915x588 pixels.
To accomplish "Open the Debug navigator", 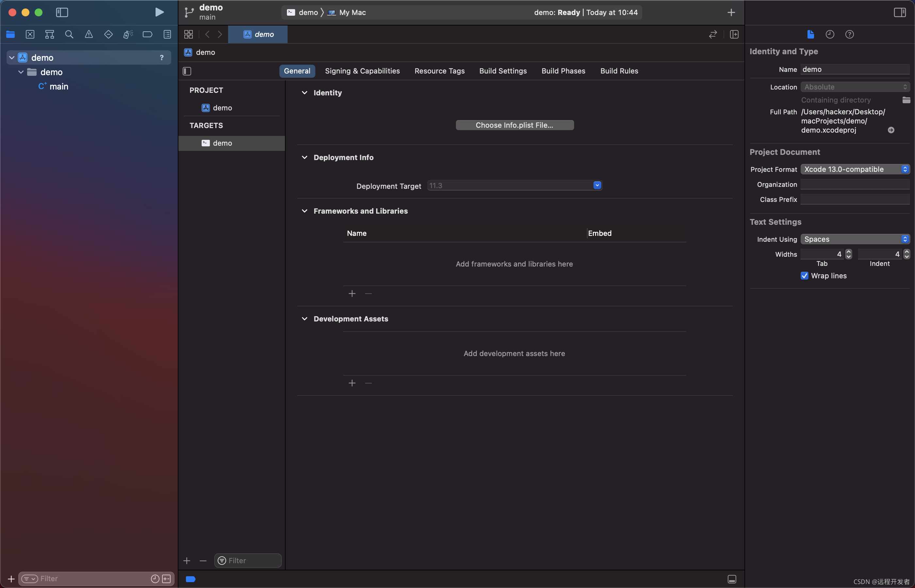I will click(x=128, y=34).
